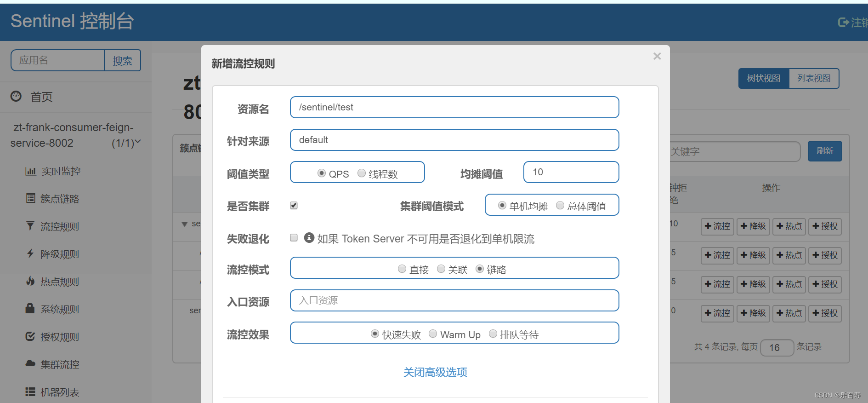Screen dimensions: 868x403
Task: Open 实时监控 menu item
Action: click(x=61, y=171)
